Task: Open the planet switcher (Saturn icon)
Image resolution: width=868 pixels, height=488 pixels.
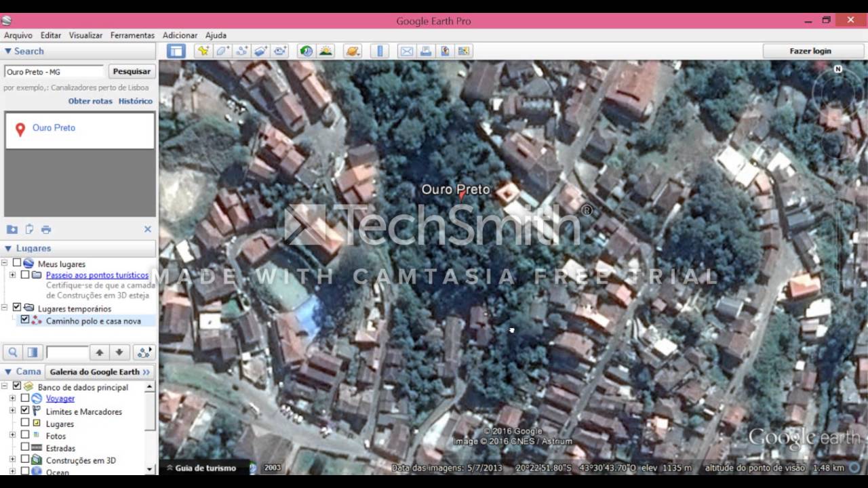Action: pos(352,51)
